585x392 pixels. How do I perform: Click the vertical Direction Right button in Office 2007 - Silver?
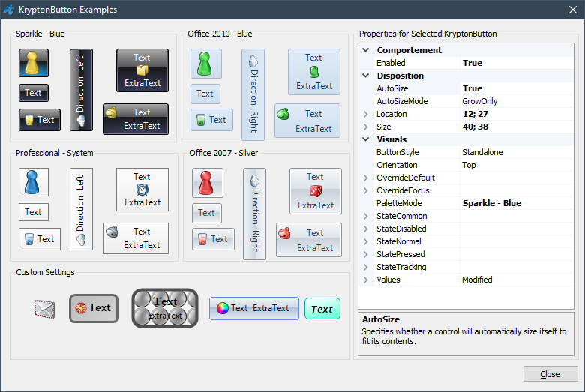coord(255,214)
